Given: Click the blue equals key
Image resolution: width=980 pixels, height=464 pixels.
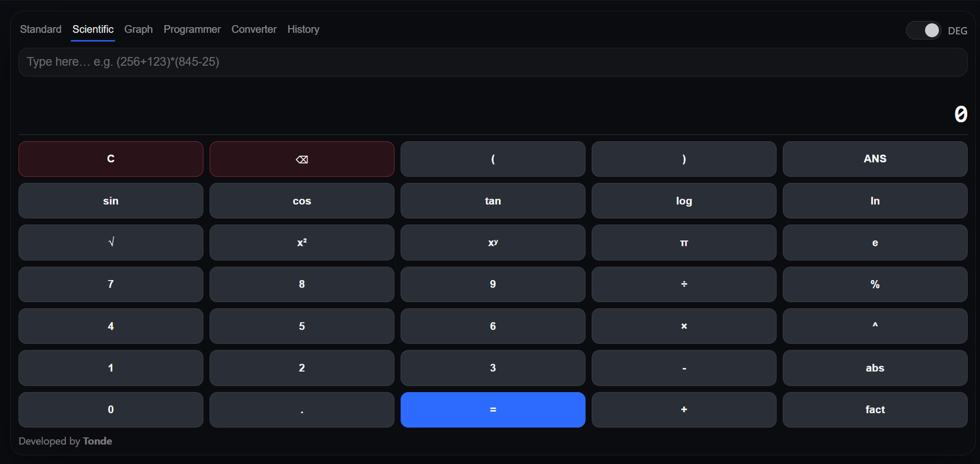Looking at the screenshot, I should pyautogui.click(x=493, y=409).
